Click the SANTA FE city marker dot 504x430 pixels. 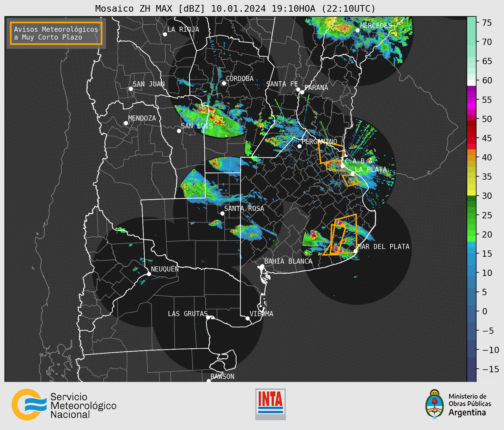[298, 89]
